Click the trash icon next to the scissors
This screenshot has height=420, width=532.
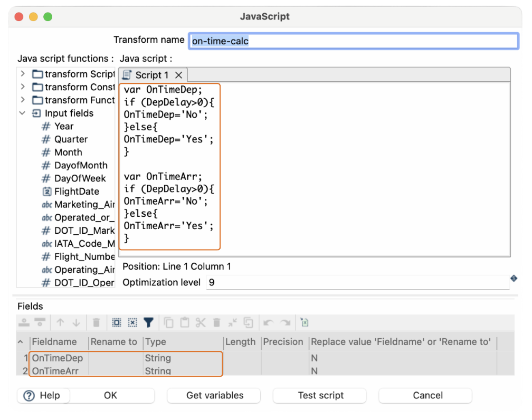tap(217, 322)
